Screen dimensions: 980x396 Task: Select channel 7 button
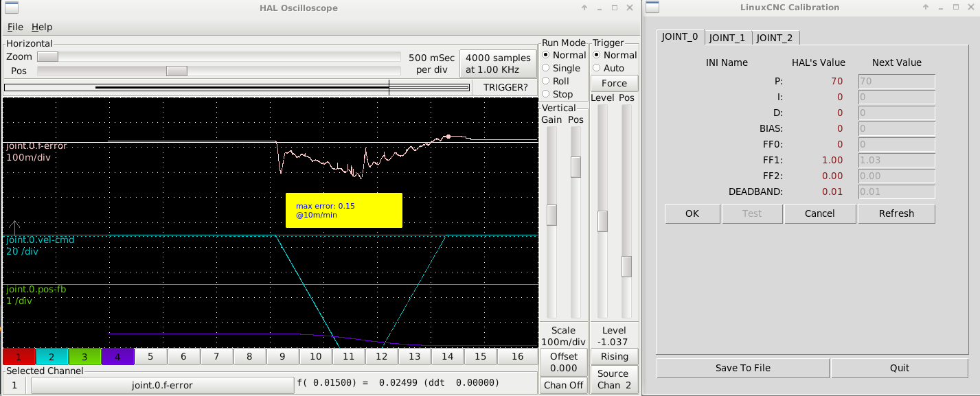pos(216,356)
